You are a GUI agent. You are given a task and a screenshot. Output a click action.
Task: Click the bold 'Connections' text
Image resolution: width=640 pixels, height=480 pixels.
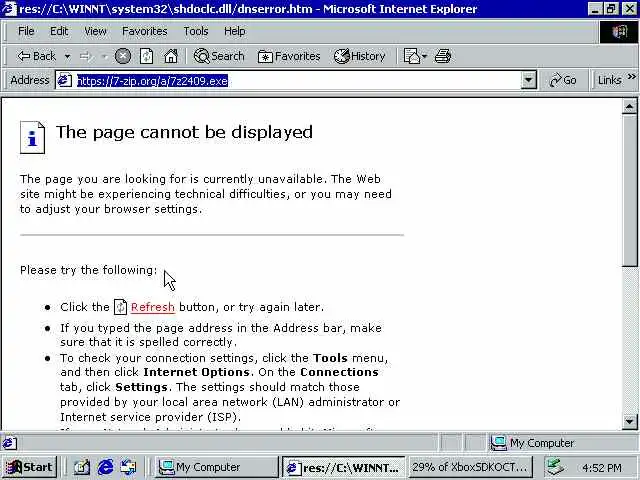(x=339, y=372)
